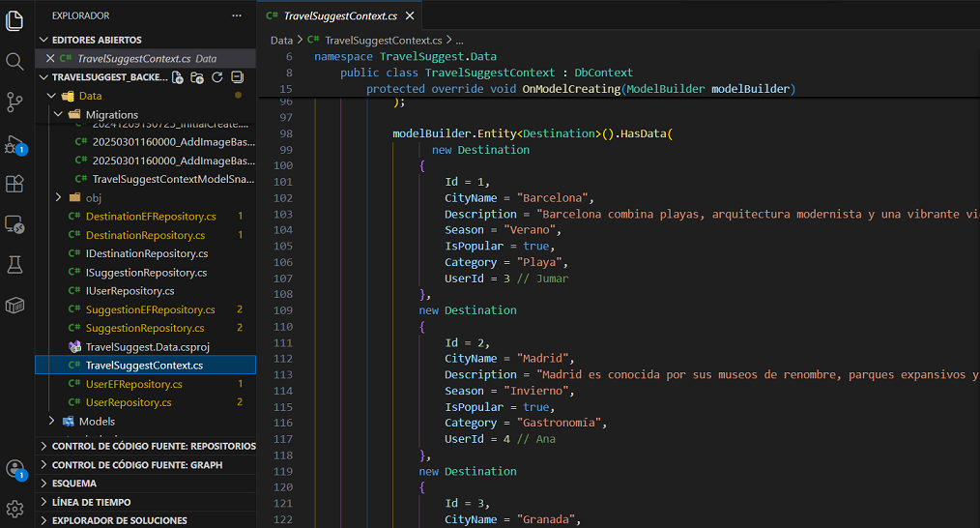Place cursor on Category = "Gastronomía" line

(x=526, y=423)
